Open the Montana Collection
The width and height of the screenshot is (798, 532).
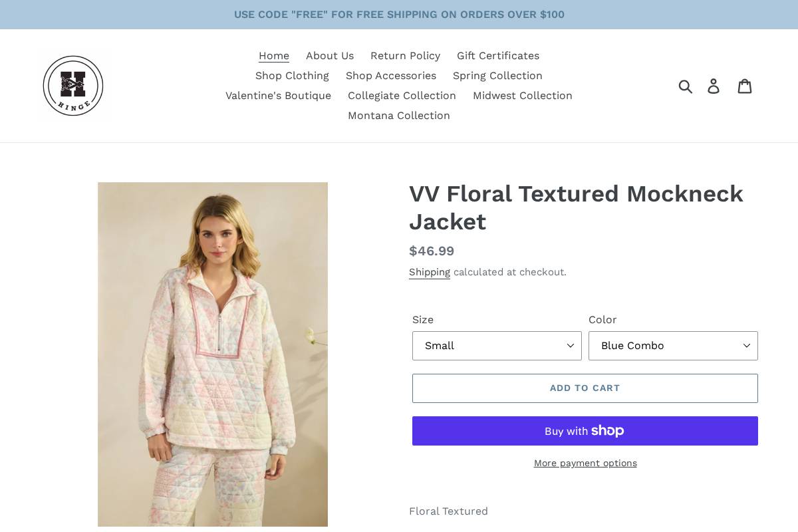(x=399, y=116)
